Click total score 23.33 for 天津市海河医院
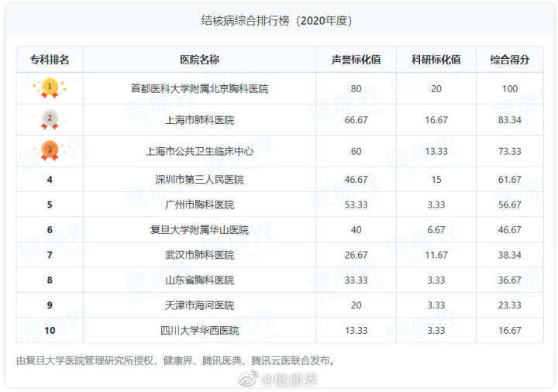558x392 pixels. [x=510, y=305]
